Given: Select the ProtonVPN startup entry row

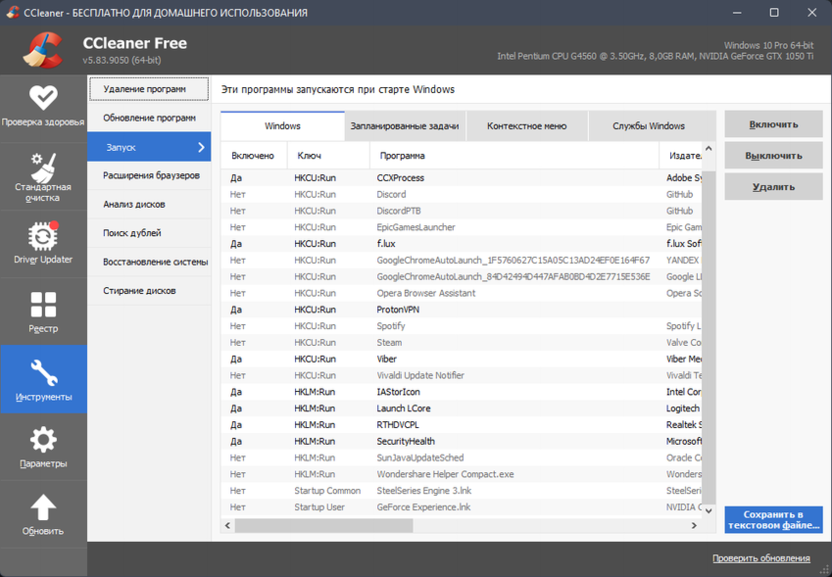Looking at the screenshot, I should [x=400, y=310].
